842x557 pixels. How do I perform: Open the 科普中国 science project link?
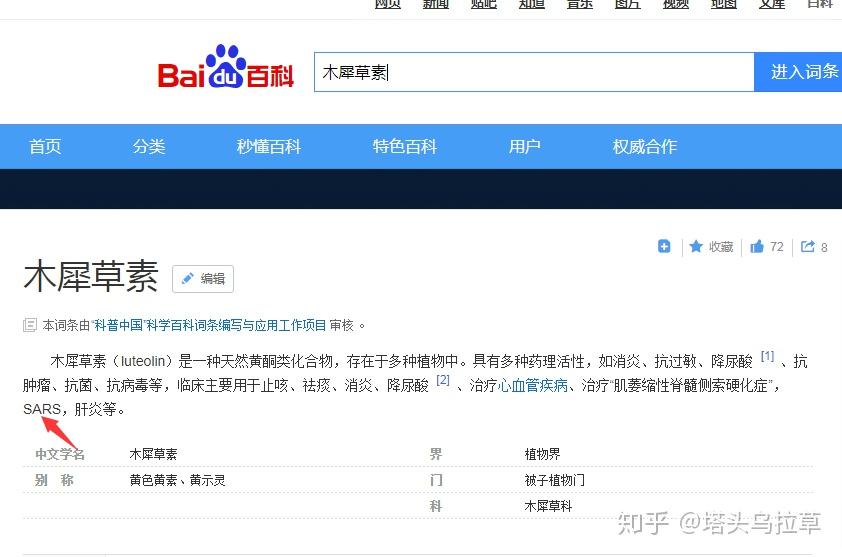tap(209, 325)
